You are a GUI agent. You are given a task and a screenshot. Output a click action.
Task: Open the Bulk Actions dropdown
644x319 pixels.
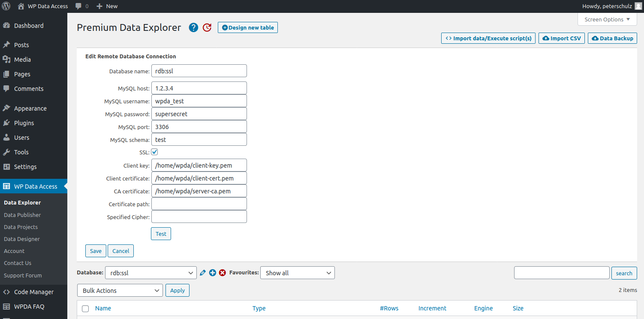[x=120, y=290]
